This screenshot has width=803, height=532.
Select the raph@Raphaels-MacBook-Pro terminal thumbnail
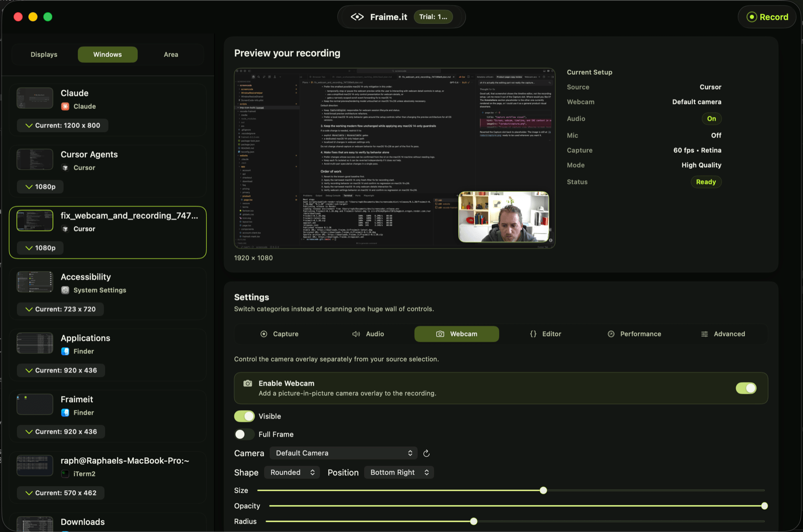pyautogui.click(x=35, y=466)
